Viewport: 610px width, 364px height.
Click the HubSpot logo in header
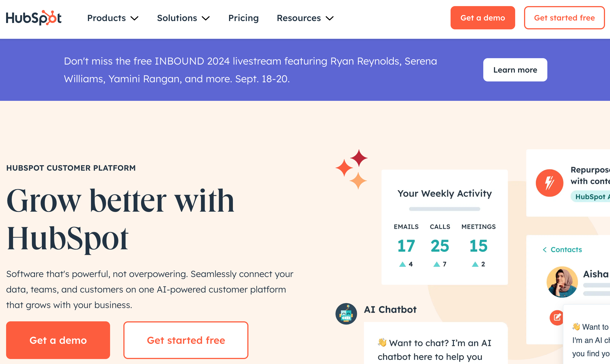pyautogui.click(x=34, y=18)
